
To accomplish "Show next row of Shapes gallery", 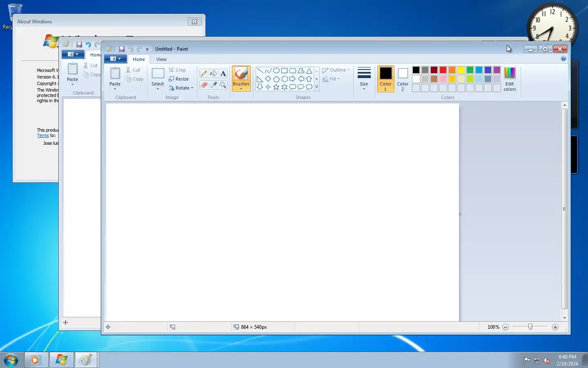I will point(316,79).
